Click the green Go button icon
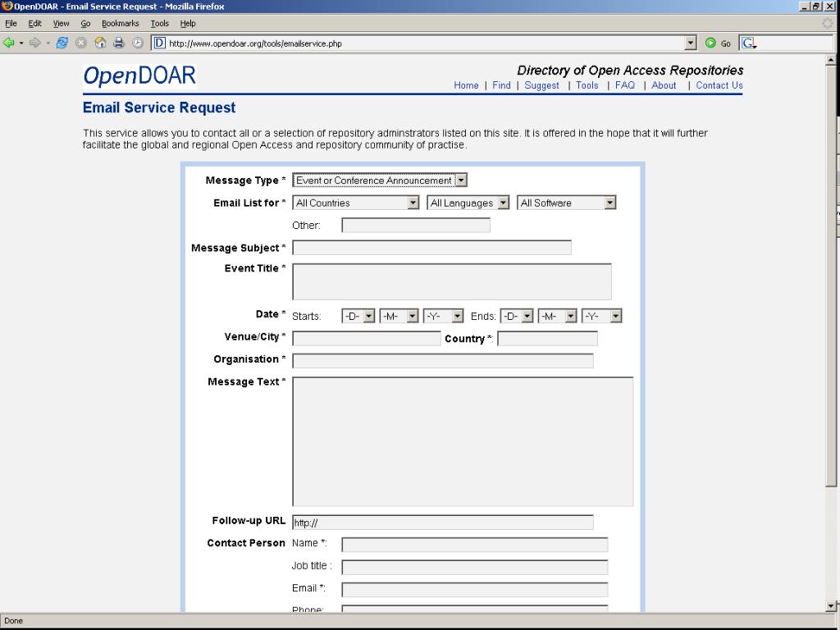This screenshot has width=840, height=630. [710, 43]
